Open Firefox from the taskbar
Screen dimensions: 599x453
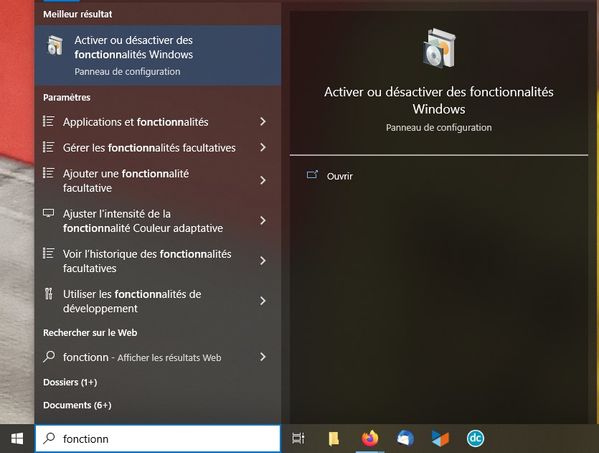tap(369, 438)
